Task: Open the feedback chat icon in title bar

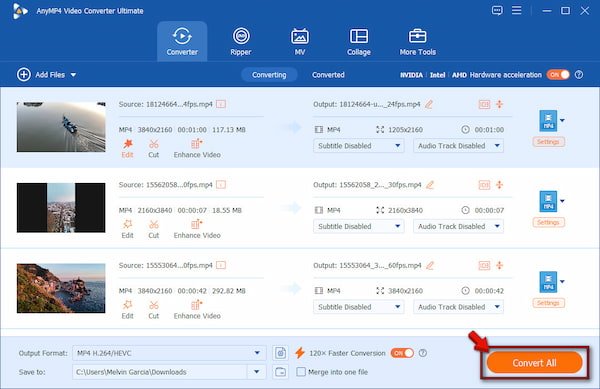Action: pyautogui.click(x=497, y=11)
